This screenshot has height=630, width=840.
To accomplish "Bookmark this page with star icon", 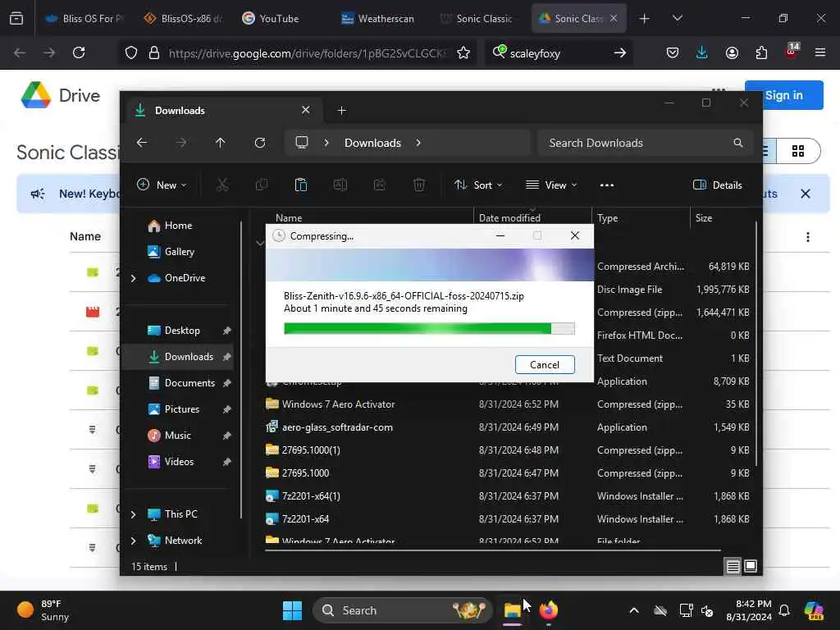I will click(x=463, y=52).
